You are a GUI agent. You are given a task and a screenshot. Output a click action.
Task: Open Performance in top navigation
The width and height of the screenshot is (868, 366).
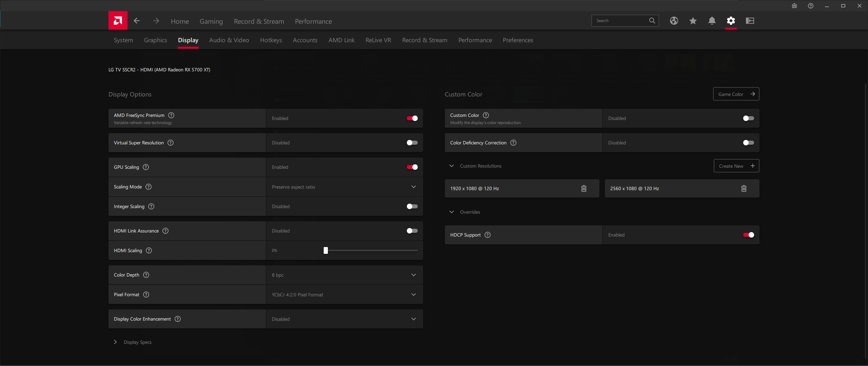(314, 21)
